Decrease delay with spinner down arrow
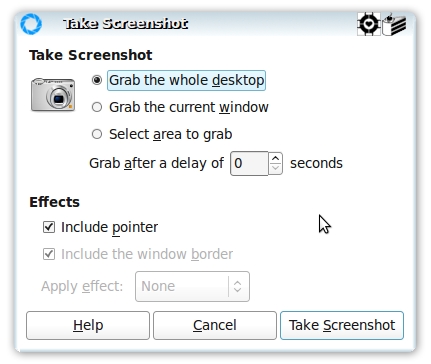This screenshot has height=364, width=431. tap(275, 168)
